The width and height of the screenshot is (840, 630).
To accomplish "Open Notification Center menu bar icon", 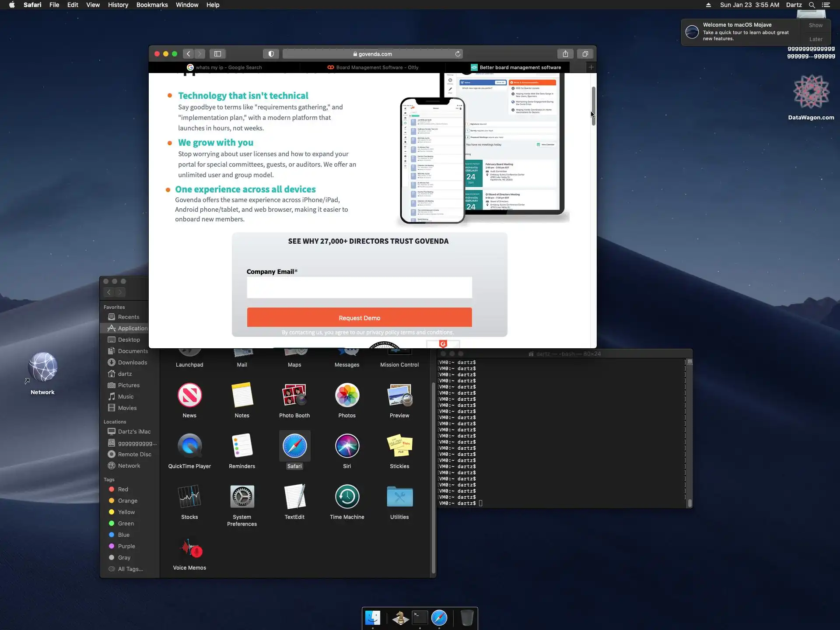I will pos(826,5).
